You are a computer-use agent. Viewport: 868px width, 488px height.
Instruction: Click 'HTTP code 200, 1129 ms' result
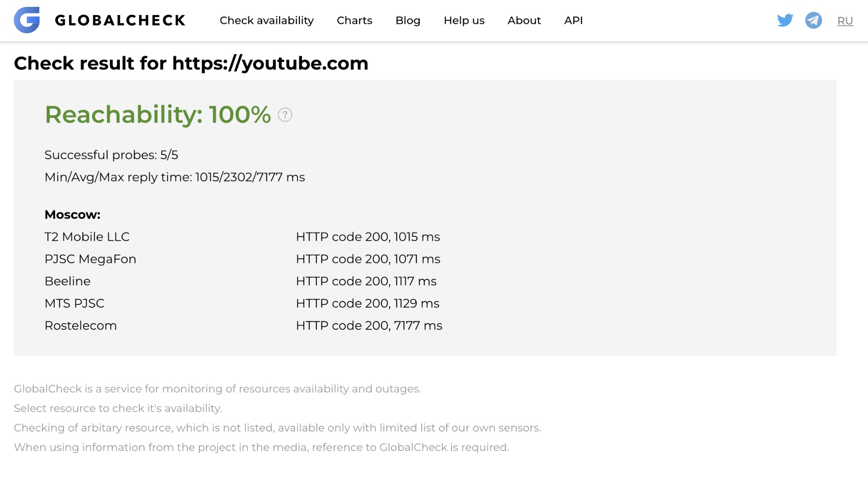point(368,303)
